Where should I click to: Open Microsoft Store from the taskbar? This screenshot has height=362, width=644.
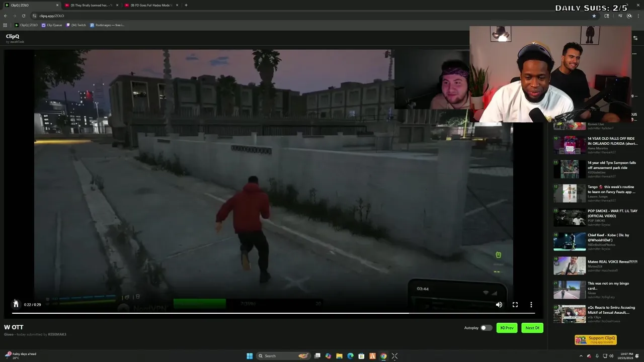[x=361, y=356]
